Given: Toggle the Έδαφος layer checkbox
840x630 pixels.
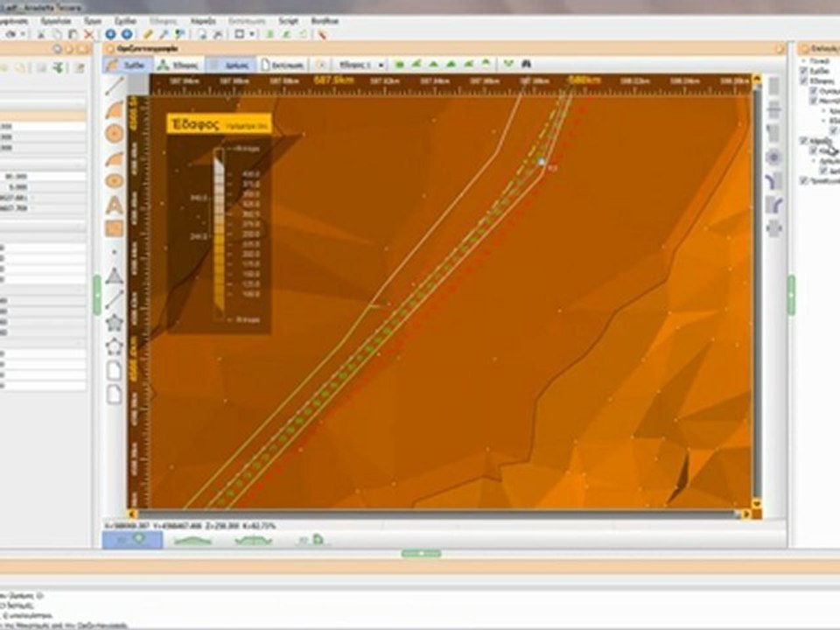Looking at the screenshot, I should [803, 80].
